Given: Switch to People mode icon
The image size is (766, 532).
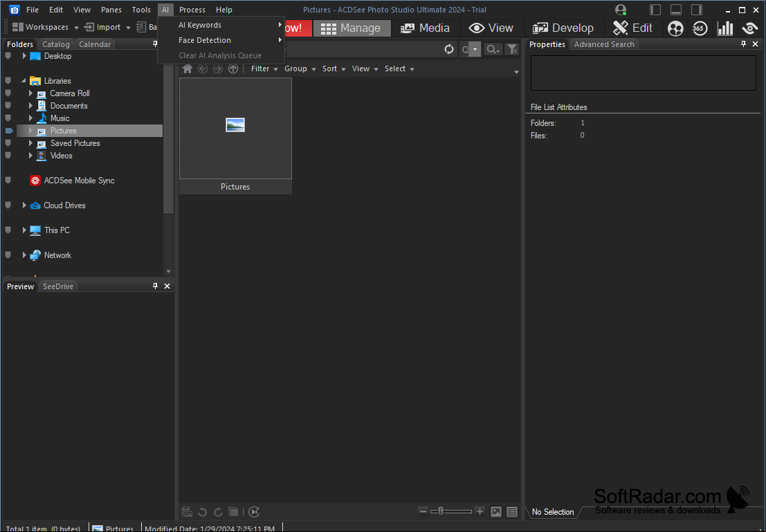Looking at the screenshot, I should (x=675, y=28).
